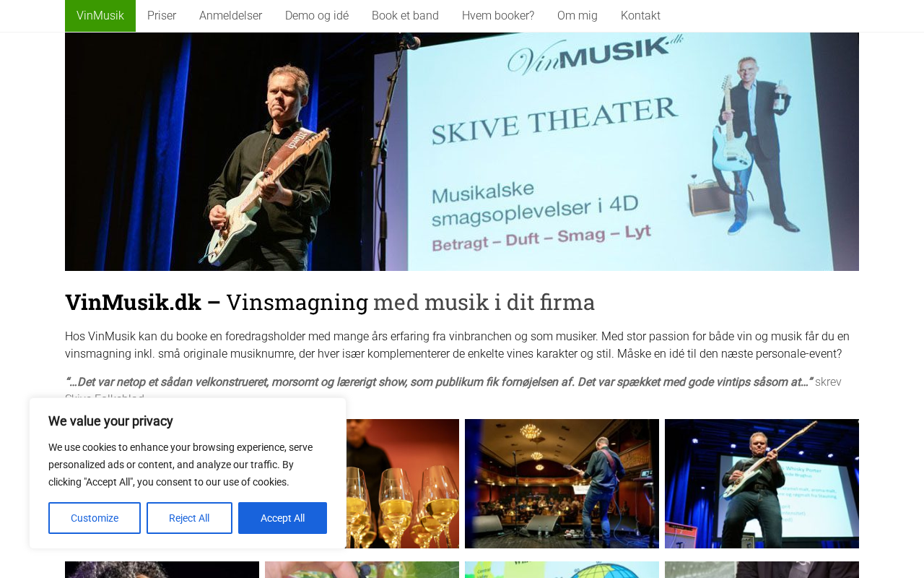Viewport: 924px width, 578px height.
Task: Click the Hvem booker? menu item
Action: click(x=498, y=16)
